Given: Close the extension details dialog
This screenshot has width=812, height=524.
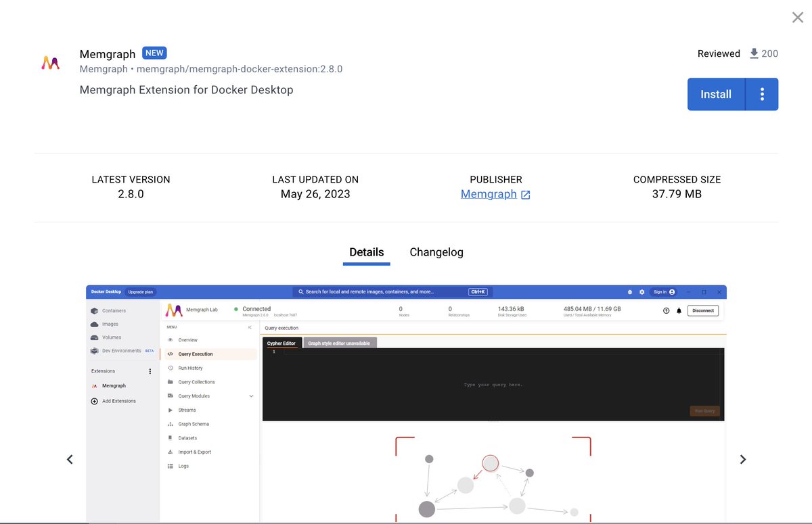Looking at the screenshot, I should tap(798, 18).
